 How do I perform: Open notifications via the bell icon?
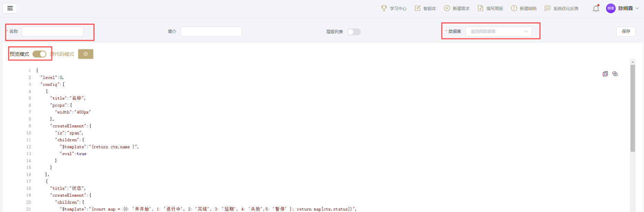596,8
